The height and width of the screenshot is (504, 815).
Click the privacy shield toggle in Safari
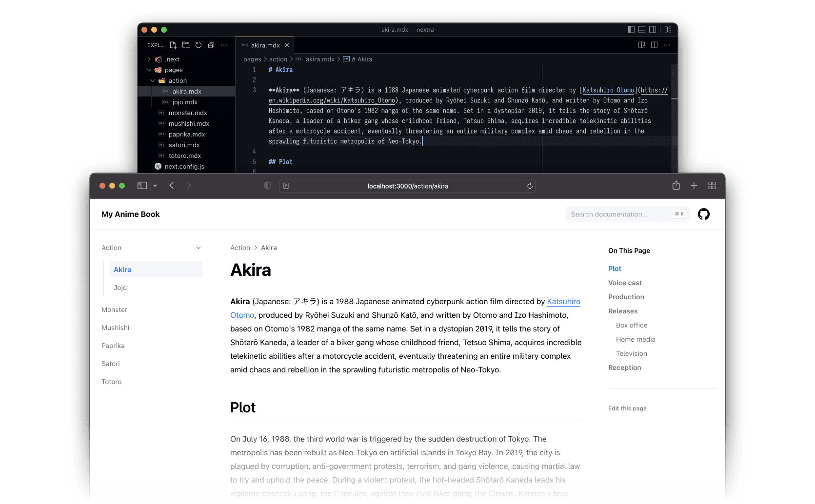[x=267, y=186]
